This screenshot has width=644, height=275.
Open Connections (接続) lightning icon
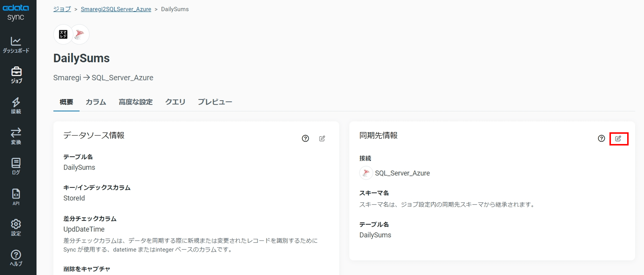pos(16,106)
